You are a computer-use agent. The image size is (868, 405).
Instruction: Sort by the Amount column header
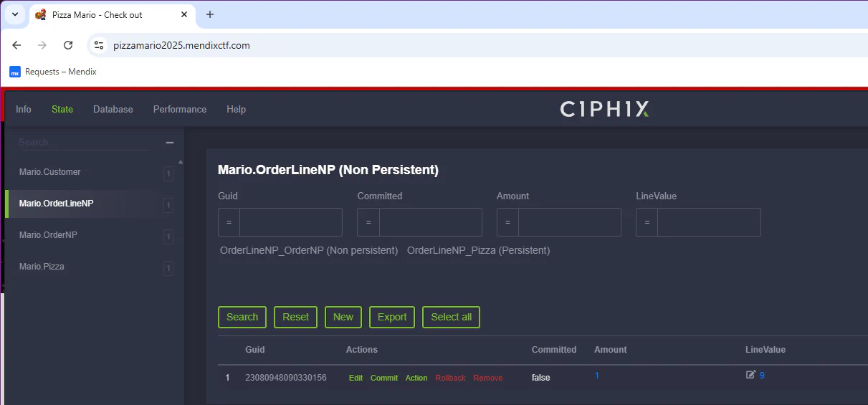tap(611, 350)
